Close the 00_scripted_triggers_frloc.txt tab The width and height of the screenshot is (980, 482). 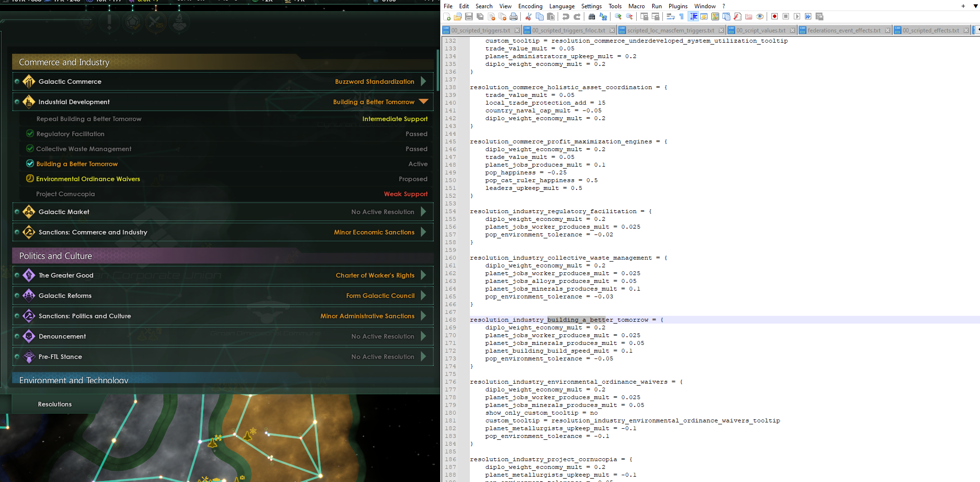(x=612, y=31)
